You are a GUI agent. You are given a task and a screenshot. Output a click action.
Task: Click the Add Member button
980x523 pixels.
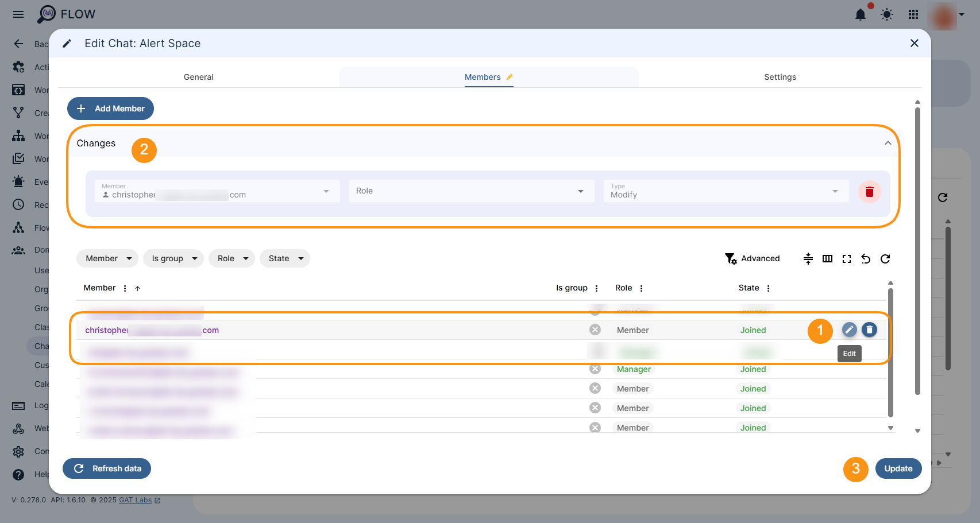coord(110,109)
